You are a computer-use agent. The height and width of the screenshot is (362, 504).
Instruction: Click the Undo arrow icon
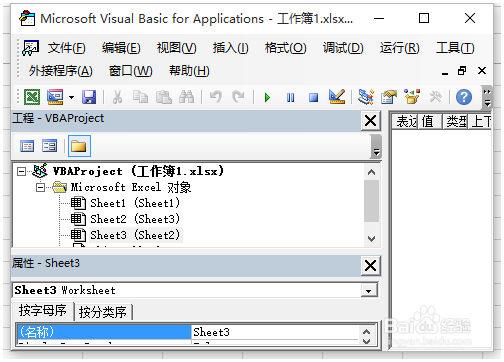[x=216, y=97]
